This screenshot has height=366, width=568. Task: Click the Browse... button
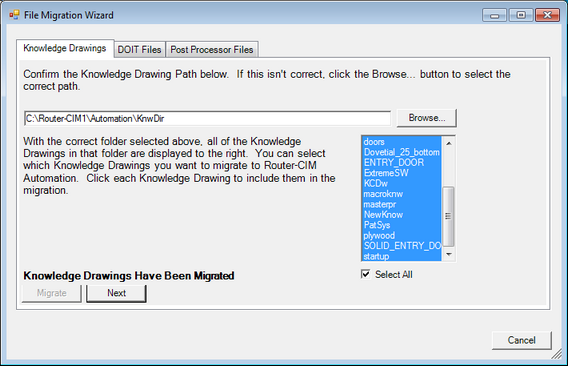click(427, 118)
